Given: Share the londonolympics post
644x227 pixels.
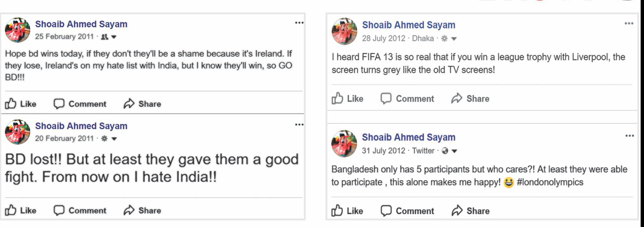Looking at the screenshot, I should (x=470, y=211).
